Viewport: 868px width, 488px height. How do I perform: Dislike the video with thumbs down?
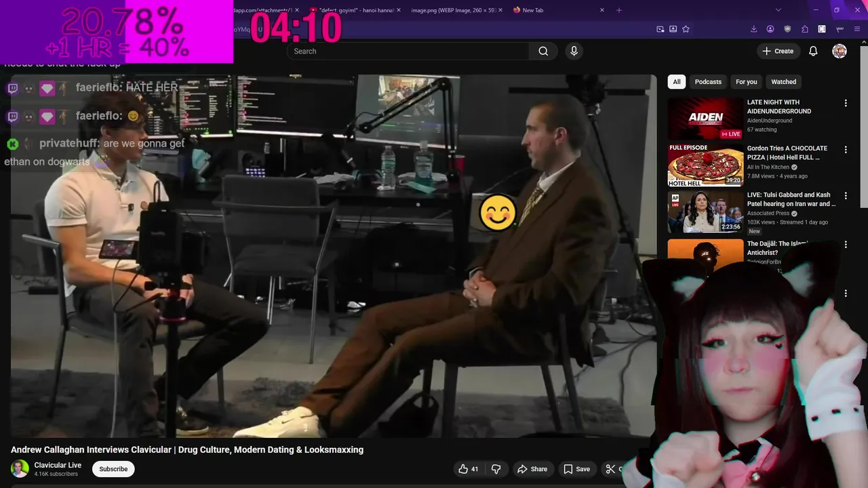(x=496, y=469)
